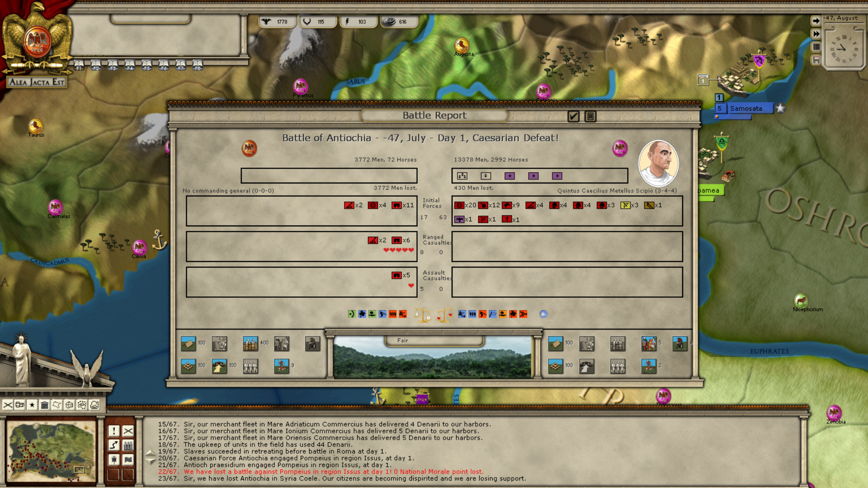Toggle the terrain question mark map filter

[x=94, y=405]
